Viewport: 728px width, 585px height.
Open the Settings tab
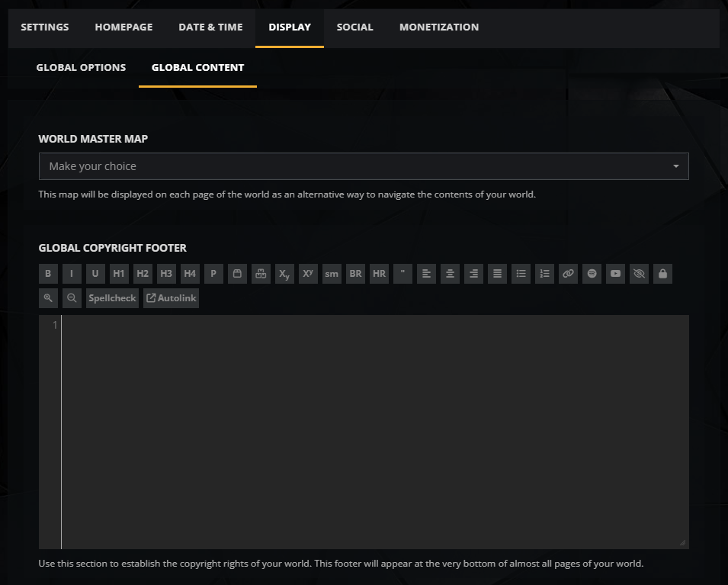pos(45,27)
